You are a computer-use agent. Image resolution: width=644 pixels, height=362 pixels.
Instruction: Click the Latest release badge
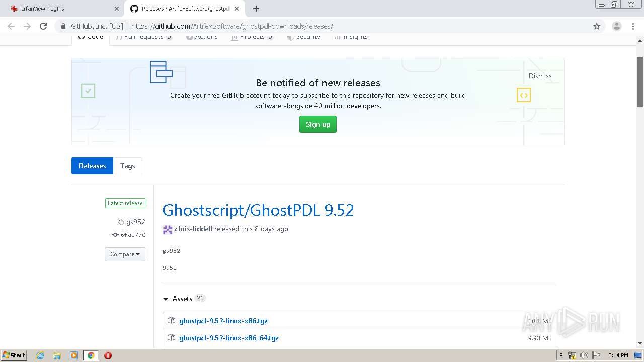click(x=125, y=203)
